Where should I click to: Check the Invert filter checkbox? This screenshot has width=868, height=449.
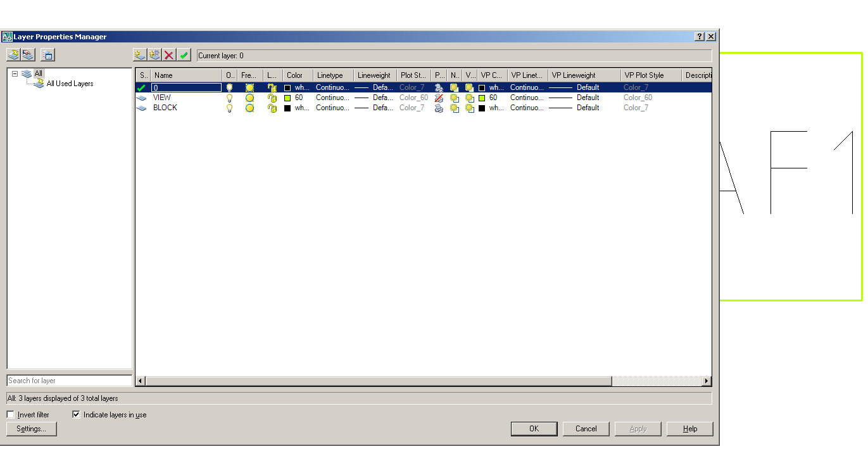[11, 415]
